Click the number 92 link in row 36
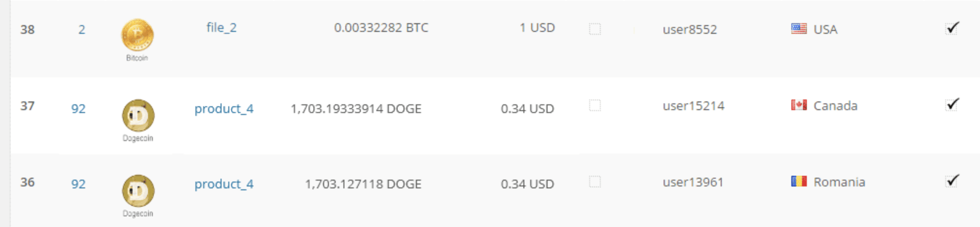The width and height of the screenshot is (980, 227). coord(78,184)
